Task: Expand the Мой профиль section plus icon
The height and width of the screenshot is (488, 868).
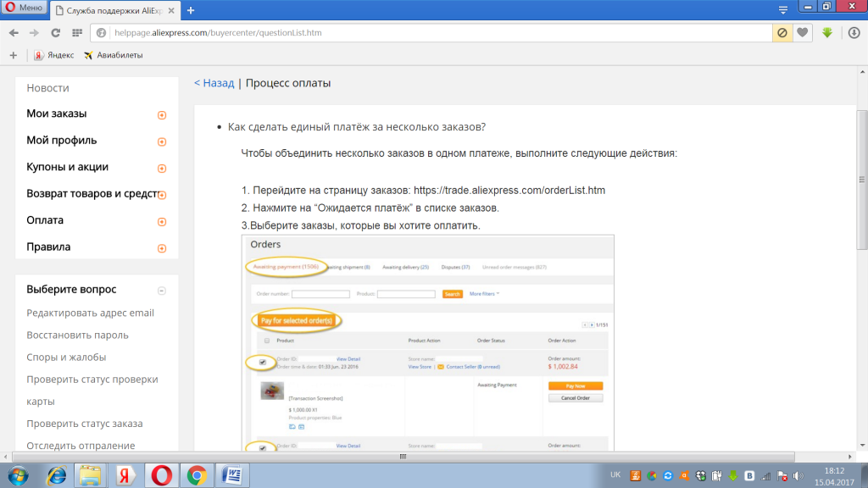Action: 162,141
